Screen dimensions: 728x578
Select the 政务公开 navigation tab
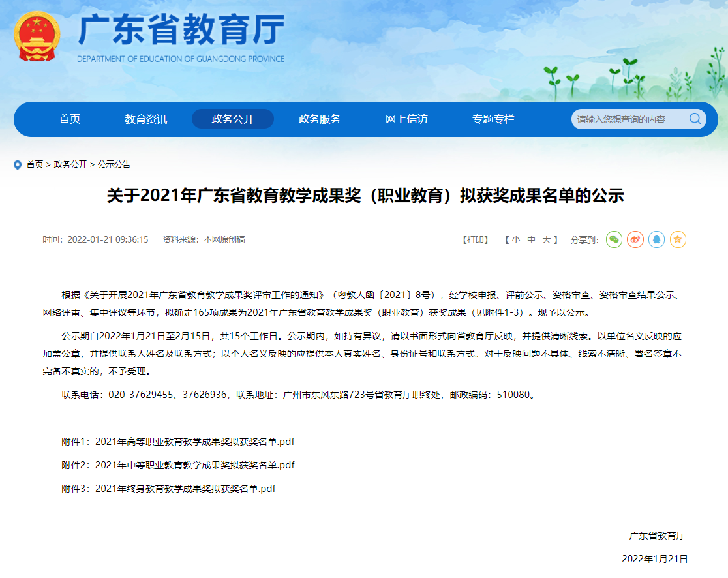(x=233, y=119)
